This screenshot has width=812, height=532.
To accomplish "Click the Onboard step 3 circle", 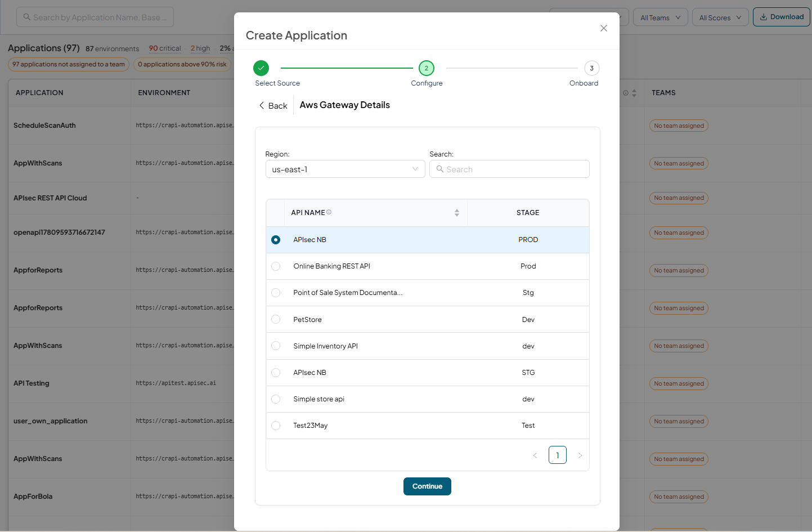I will point(591,68).
